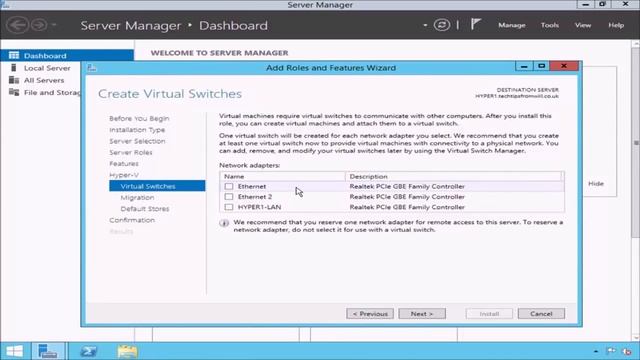Go to Installation Type step
The height and width of the screenshot is (360, 640).
[137, 130]
